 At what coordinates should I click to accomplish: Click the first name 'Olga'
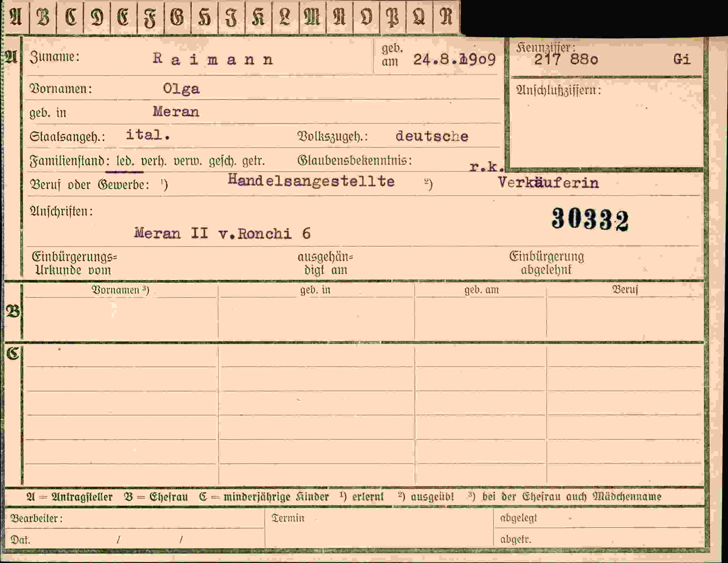pyautogui.click(x=181, y=89)
